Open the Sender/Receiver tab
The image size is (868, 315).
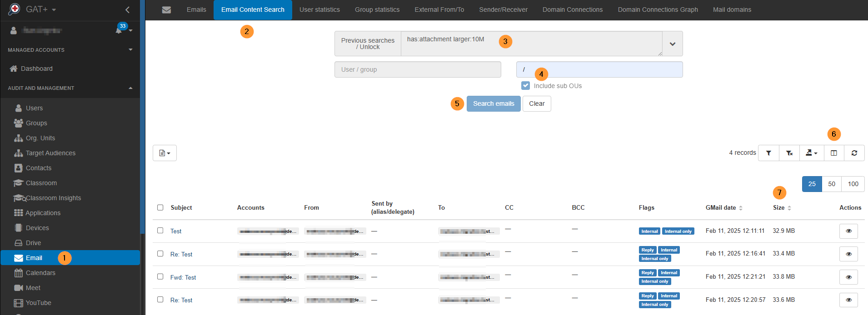click(x=503, y=10)
